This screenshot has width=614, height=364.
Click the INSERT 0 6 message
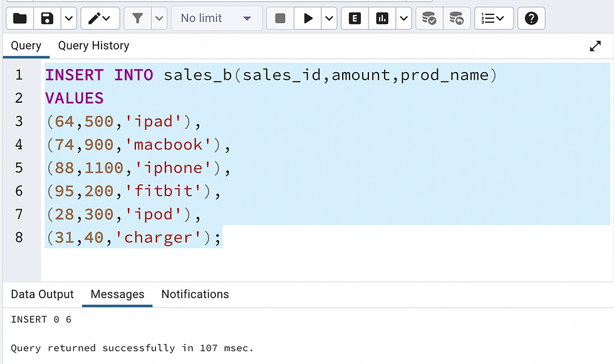pos(41,320)
